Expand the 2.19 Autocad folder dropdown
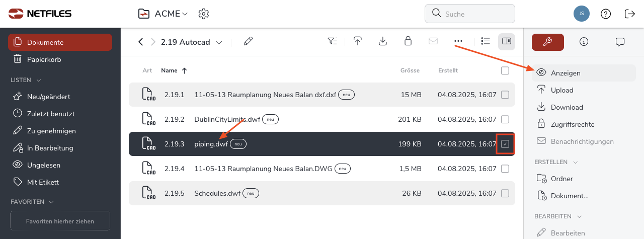Screen dimensions: 644x239 point(219,43)
